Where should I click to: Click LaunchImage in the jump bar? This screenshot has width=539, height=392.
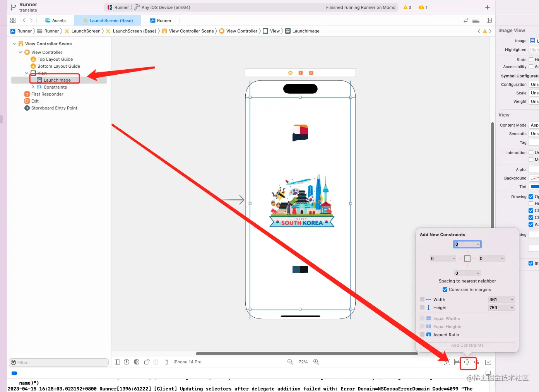(302, 31)
